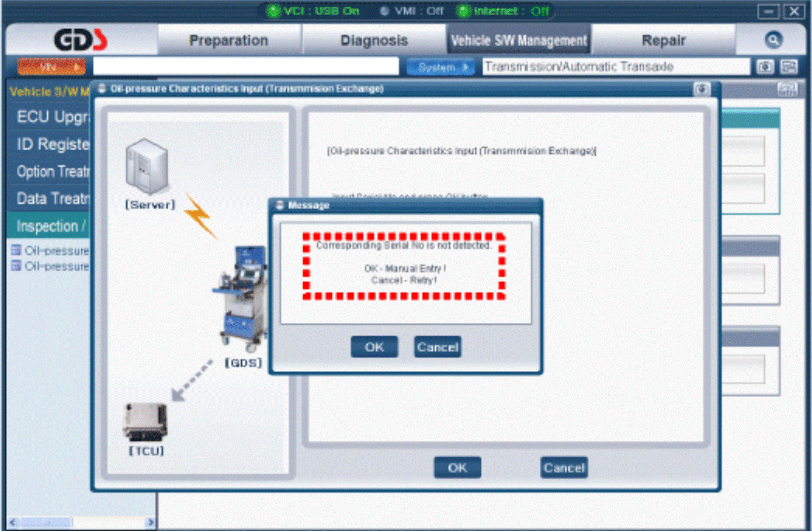Confirm with OK in the Message dialog
The height and width of the screenshot is (532, 812).
[374, 347]
